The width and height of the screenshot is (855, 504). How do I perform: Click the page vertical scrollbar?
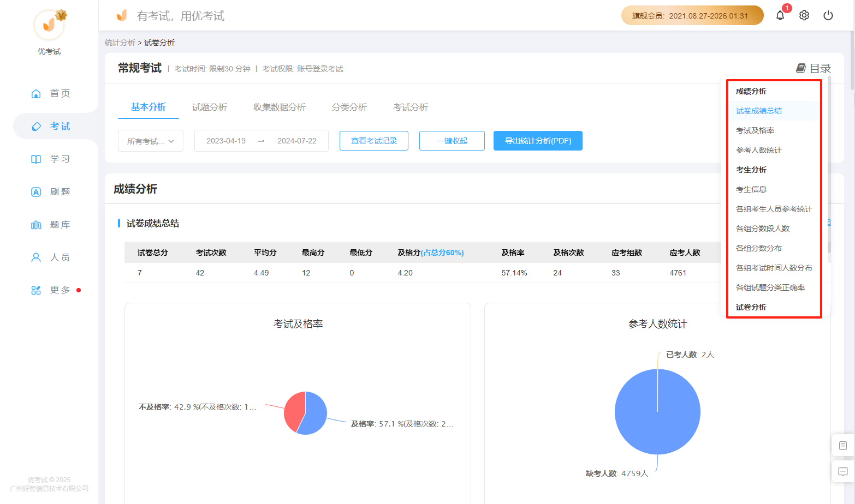click(x=852, y=60)
